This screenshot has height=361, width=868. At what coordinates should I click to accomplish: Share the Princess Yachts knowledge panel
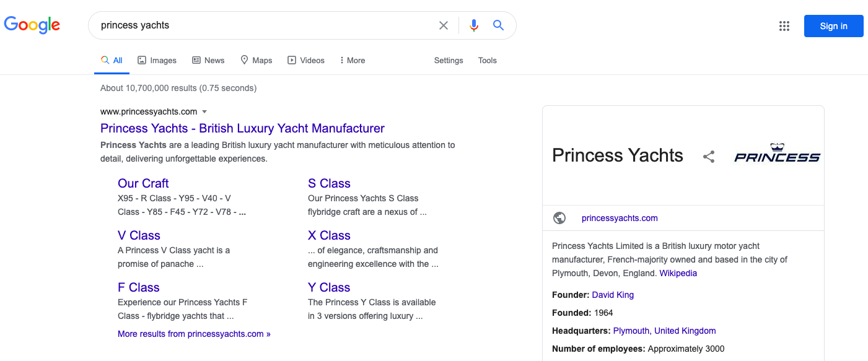(709, 157)
